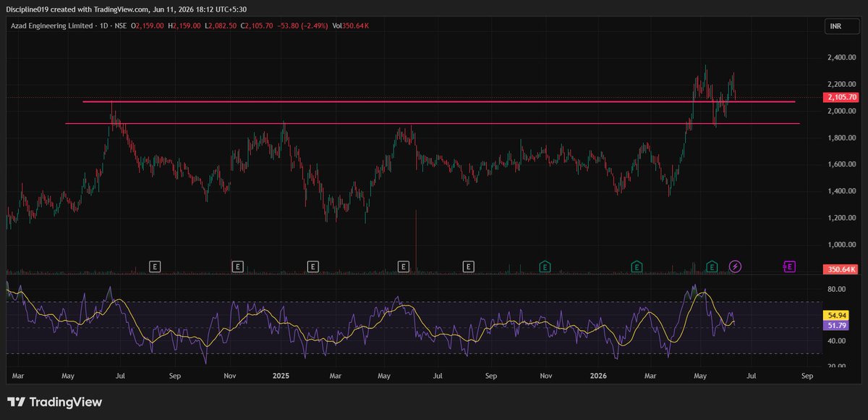Click the red 350.64K volume axis label

(x=842, y=269)
